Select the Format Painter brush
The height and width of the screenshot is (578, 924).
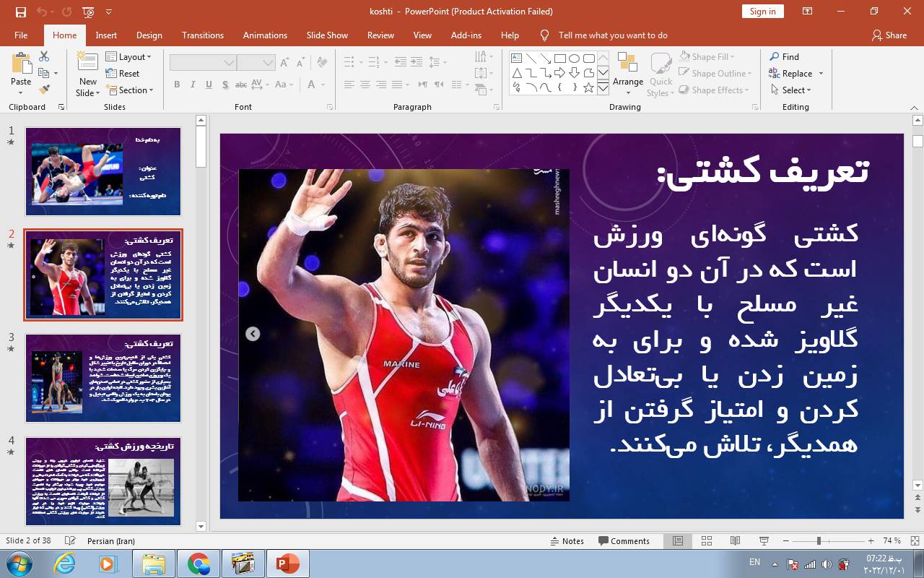44,90
